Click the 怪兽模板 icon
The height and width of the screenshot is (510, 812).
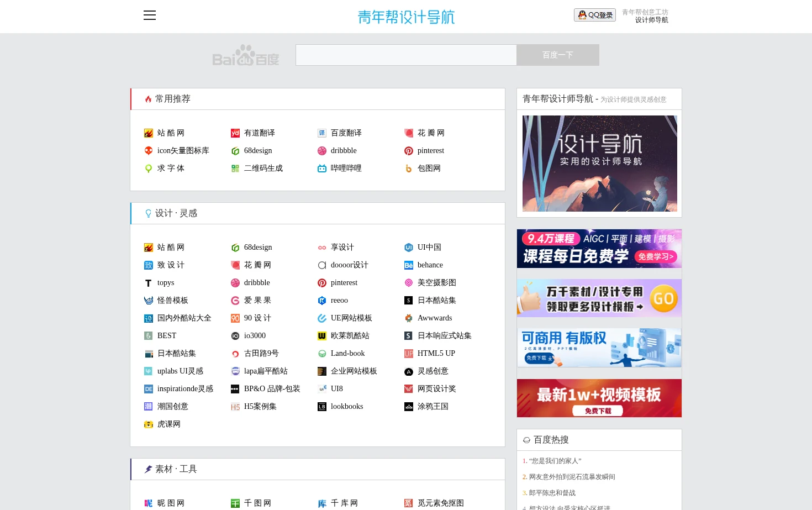[149, 301]
